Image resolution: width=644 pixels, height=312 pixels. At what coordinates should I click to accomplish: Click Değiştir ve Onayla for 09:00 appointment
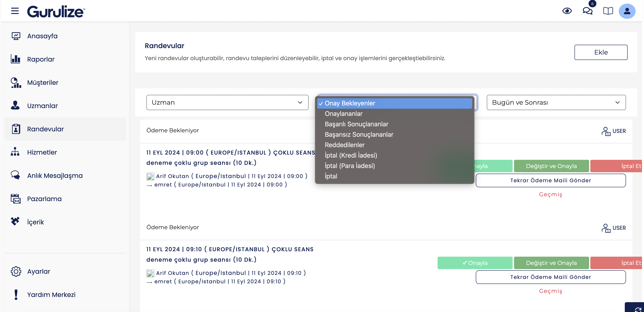point(551,166)
